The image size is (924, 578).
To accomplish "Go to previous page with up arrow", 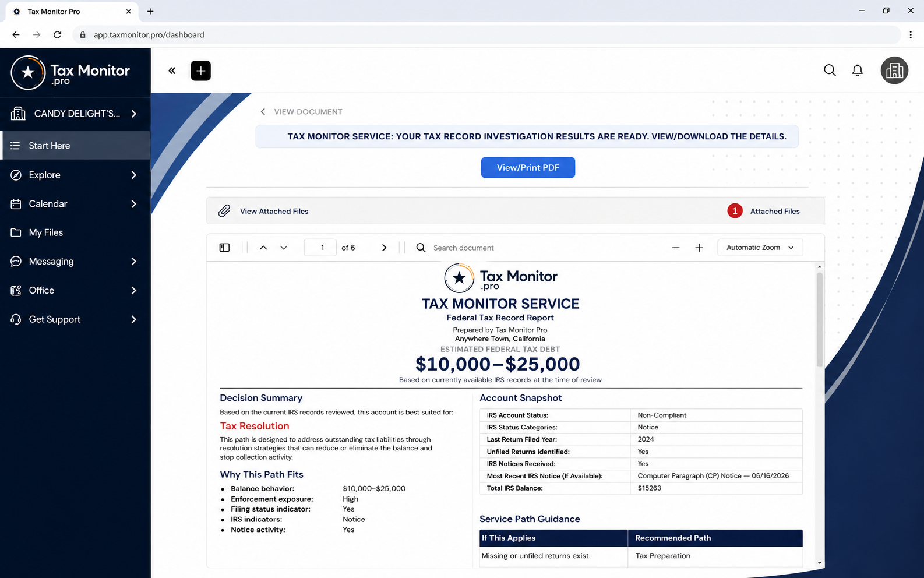I will pos(263,248).
